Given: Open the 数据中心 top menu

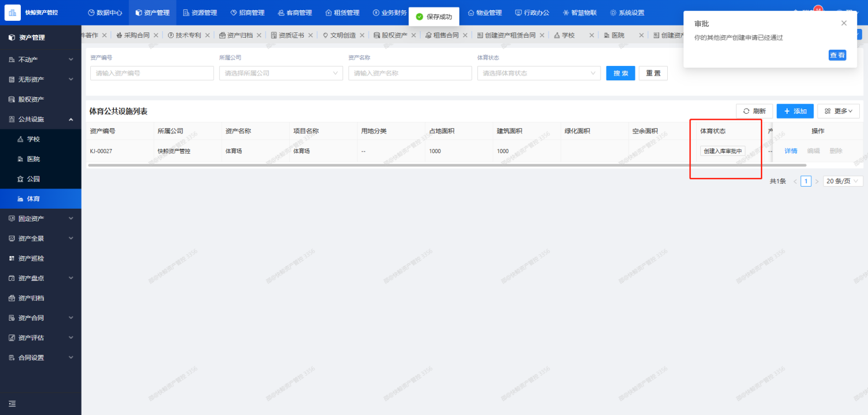Looking at the screenshot, I should 105,13.
